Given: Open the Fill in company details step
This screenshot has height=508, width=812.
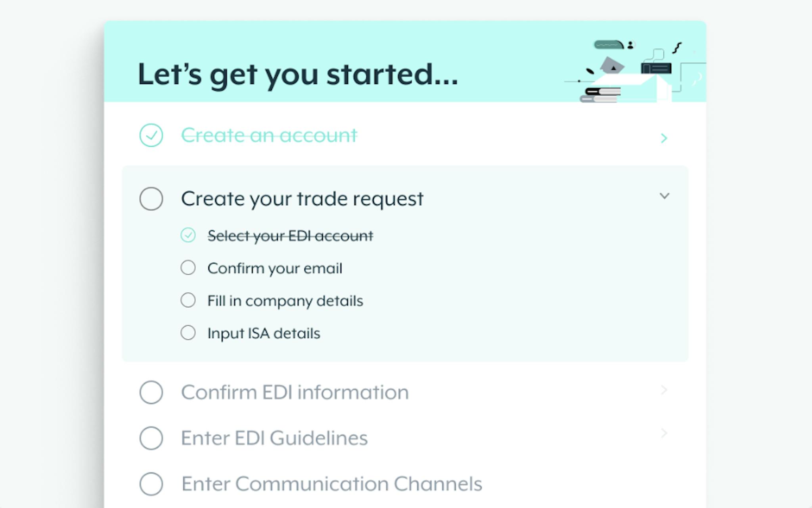Looking at the screenshot, I should coord(285,301).
